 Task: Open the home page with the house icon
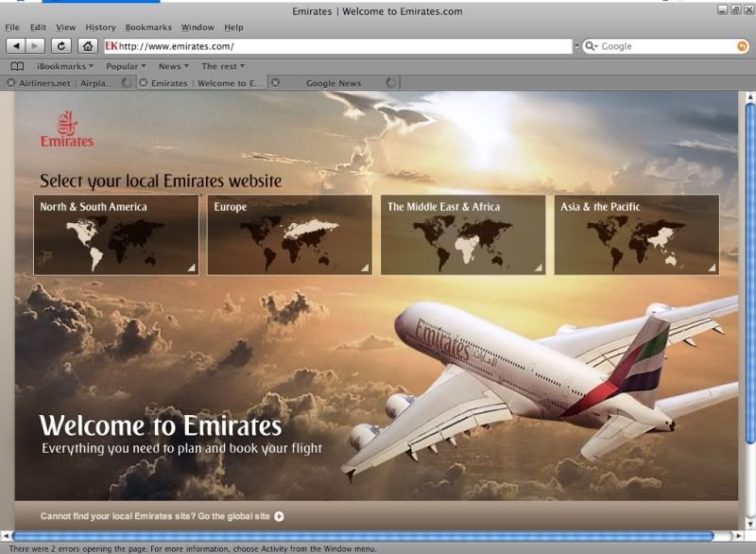pos(88,46)
